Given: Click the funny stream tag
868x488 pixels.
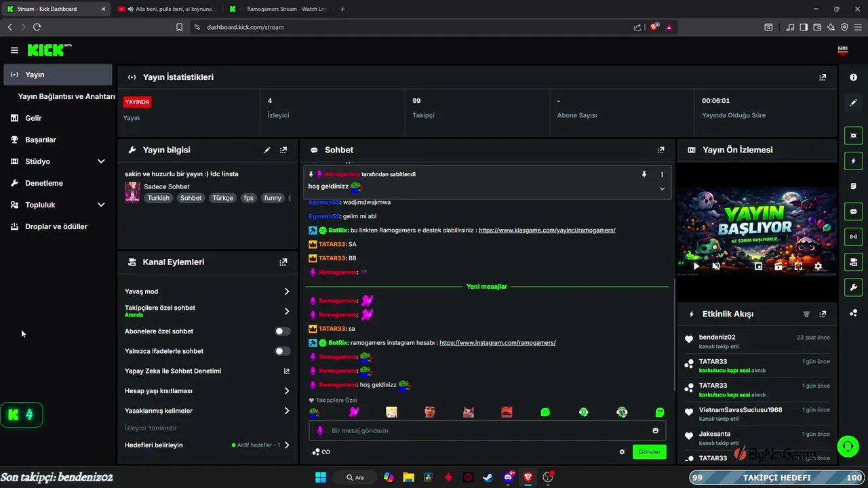Looking at the screenshot, I should [x=273, y=198].
